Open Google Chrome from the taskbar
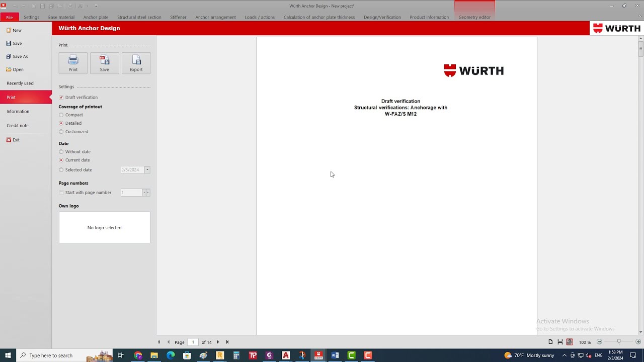This screenshot has width=644, height=362. [138, 355]
